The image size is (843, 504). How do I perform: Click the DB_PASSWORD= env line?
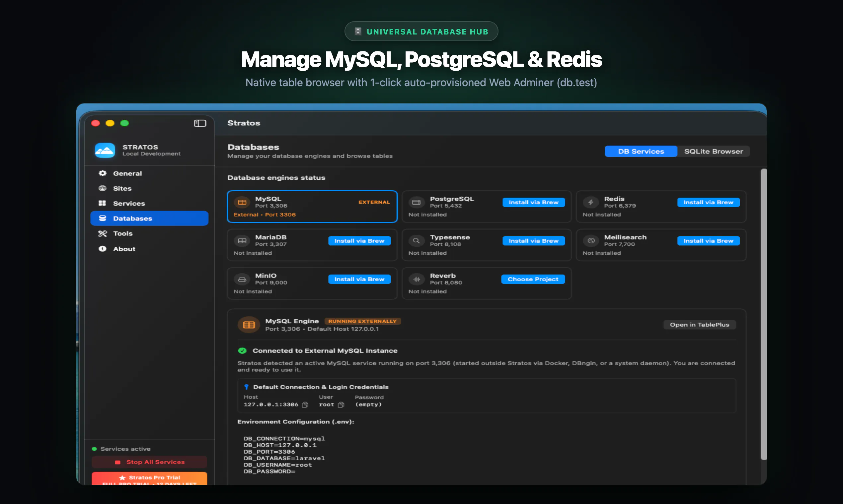pos(269,472)
